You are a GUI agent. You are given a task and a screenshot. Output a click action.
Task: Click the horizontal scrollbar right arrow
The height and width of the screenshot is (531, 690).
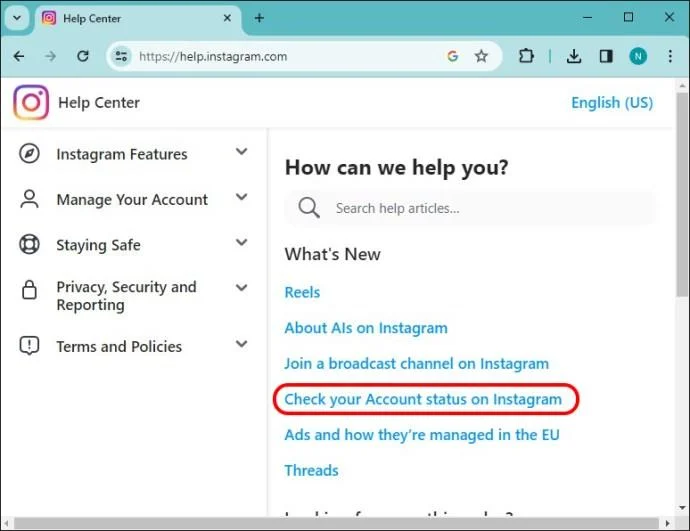[668, 524]
